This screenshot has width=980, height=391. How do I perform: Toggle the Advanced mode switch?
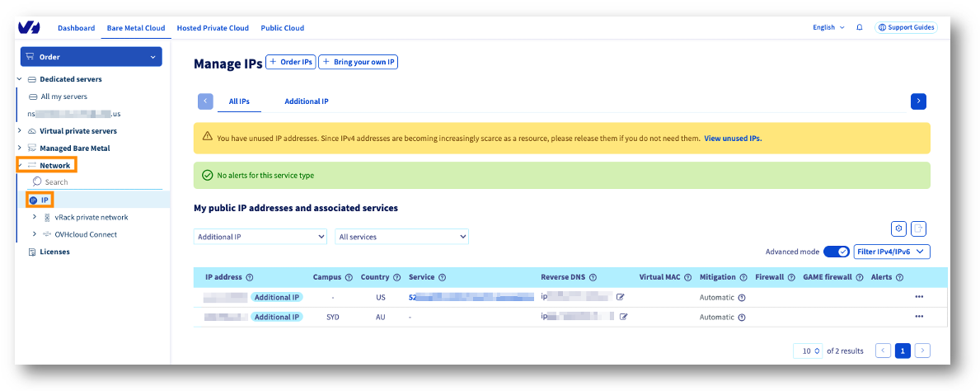(837, 252)
